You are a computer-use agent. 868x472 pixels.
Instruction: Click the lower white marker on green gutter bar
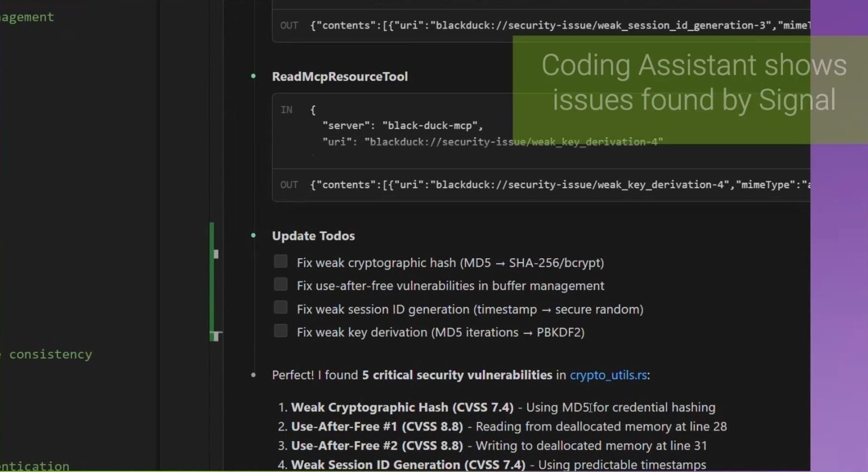pyautogui.click(x=216, y=336)
